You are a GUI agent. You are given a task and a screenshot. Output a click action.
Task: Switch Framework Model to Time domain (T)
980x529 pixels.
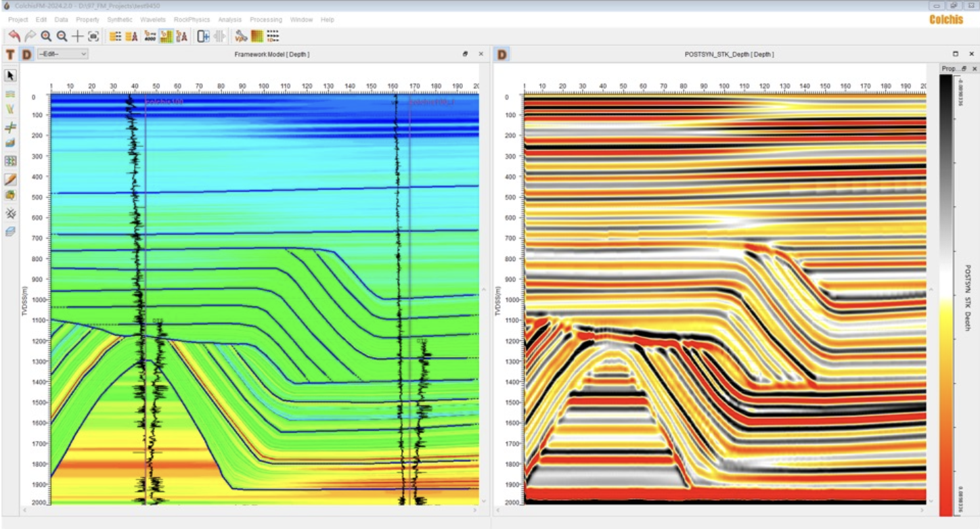tap(10, 54)
